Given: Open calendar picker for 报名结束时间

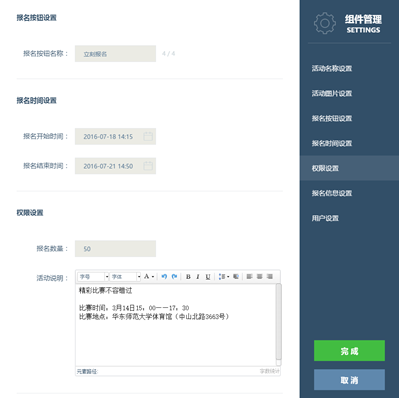Looking at the screenshot, I should pos(148,166).
